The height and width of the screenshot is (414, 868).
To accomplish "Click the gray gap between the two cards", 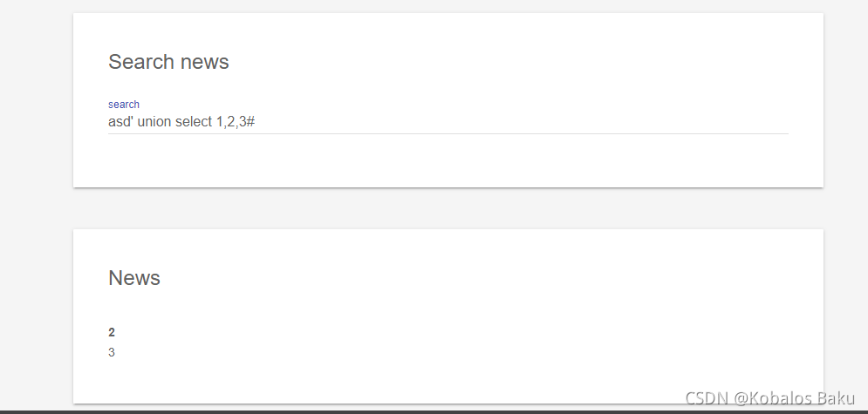I will pyautogui.click(x=448, y=208).
